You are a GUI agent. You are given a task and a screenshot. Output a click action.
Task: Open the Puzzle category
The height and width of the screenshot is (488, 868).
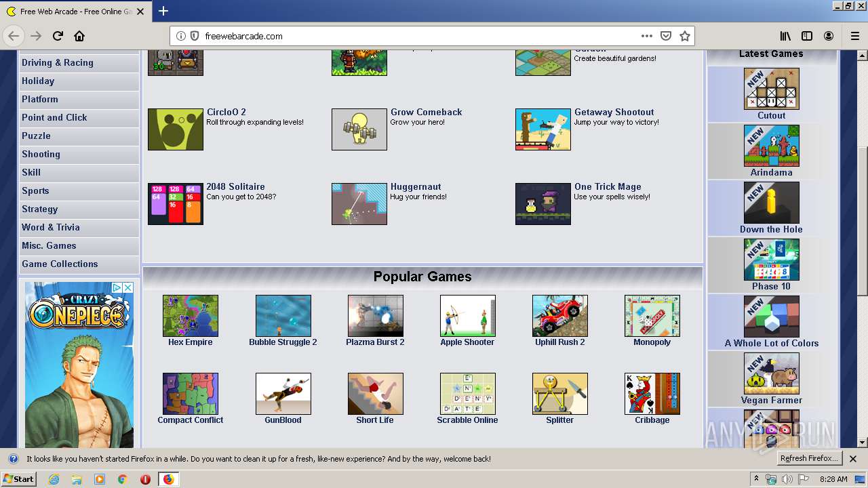click(79, 136)
